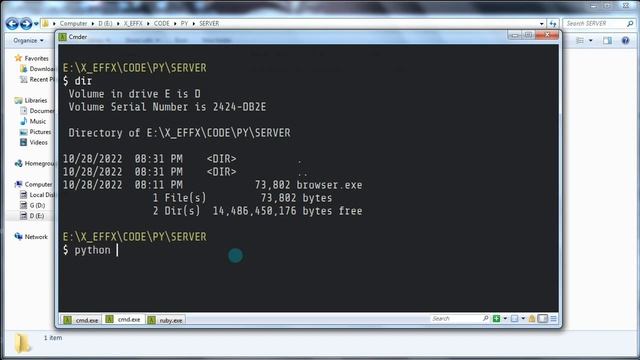
Task: Click the Favorites star icon
Action: 18,58
